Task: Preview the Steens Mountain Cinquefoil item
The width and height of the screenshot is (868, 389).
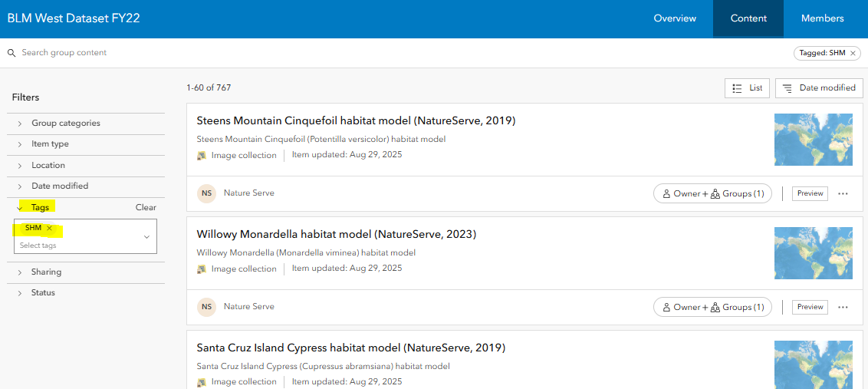Action: pyautogui.click(x=810, y=194)
